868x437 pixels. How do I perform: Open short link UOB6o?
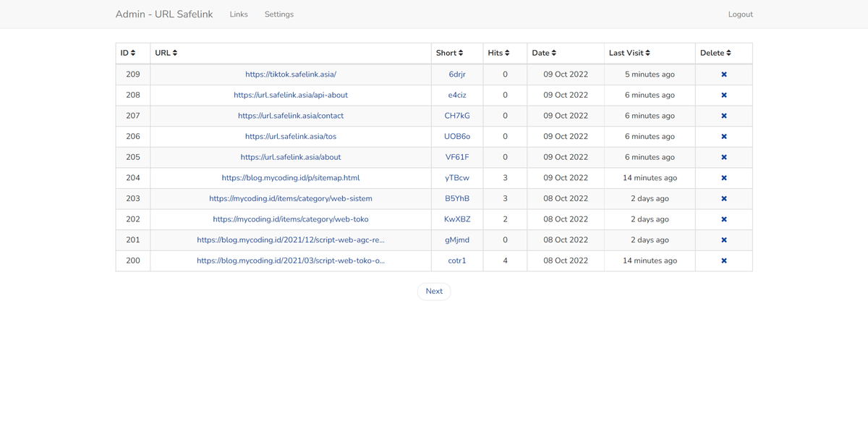point(457,137)
